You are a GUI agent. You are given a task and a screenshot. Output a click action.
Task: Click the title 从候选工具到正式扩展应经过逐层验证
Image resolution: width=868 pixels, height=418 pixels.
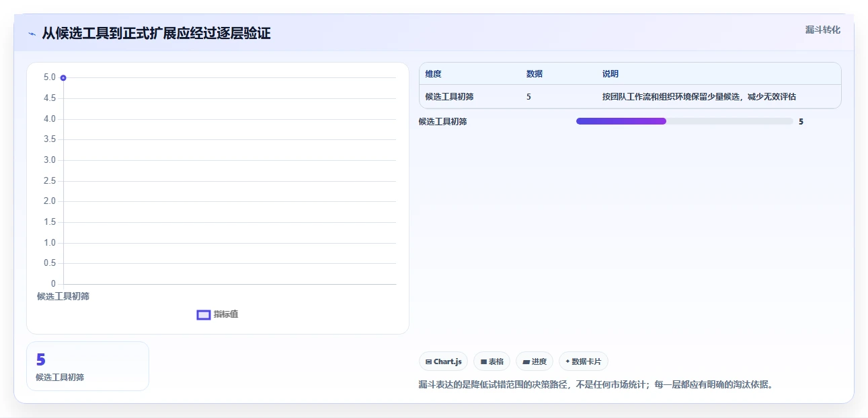156,34
